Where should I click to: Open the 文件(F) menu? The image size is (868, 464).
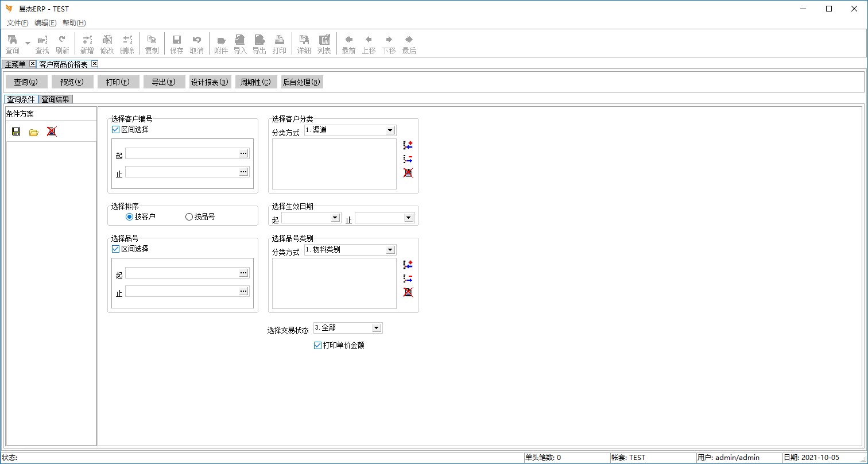pos(17,23)
